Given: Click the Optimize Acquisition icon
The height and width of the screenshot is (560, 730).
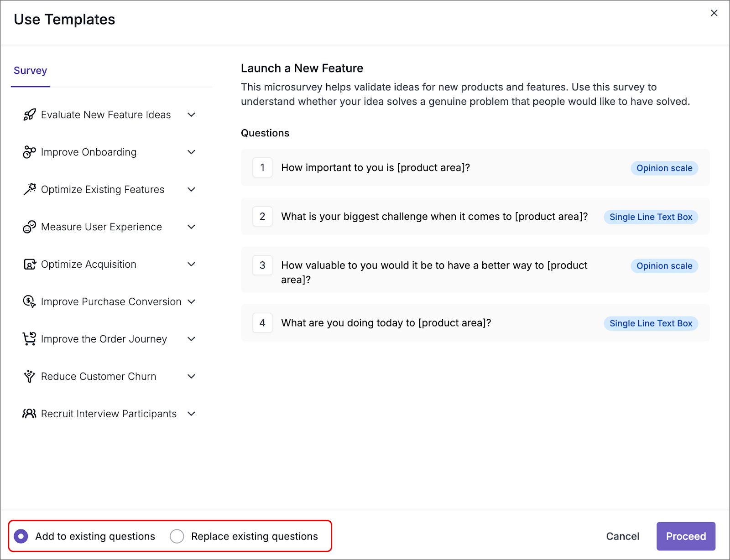Looking at the screenshot, I should 30,264.
